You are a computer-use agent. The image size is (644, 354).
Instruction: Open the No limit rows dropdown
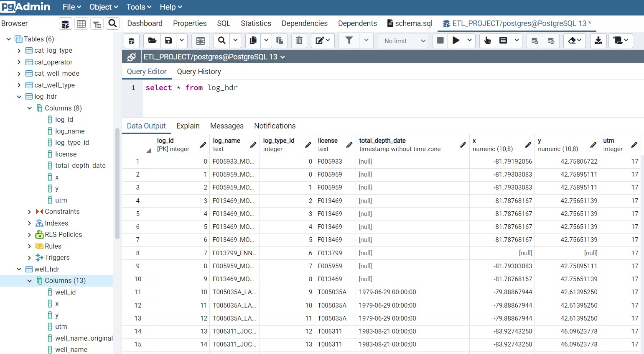pyautogui.click(x=404, y=41)
